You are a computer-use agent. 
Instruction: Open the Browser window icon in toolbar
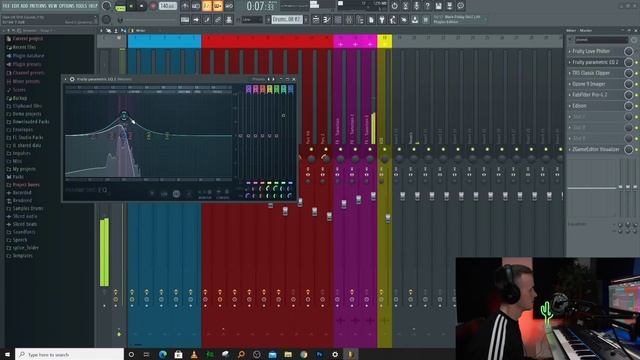360,20
